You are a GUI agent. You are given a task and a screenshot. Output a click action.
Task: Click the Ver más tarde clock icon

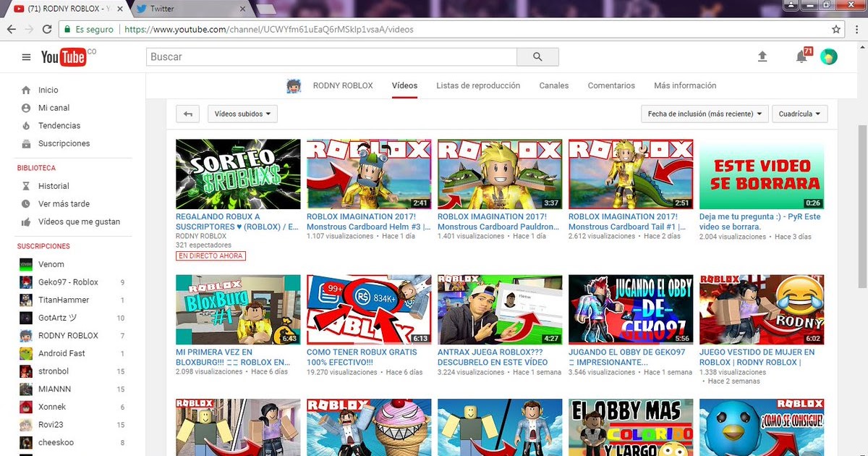[26, 204]
